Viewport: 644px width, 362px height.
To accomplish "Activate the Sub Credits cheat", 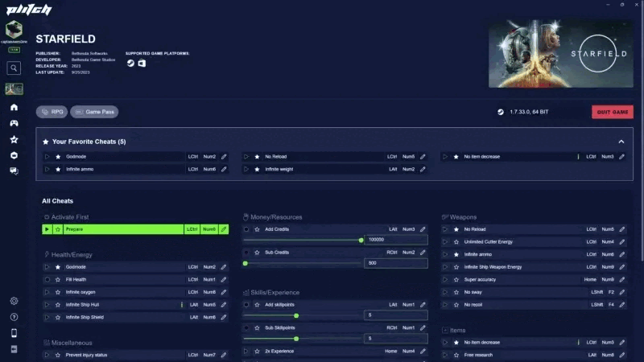I will [x=246, y=253].
